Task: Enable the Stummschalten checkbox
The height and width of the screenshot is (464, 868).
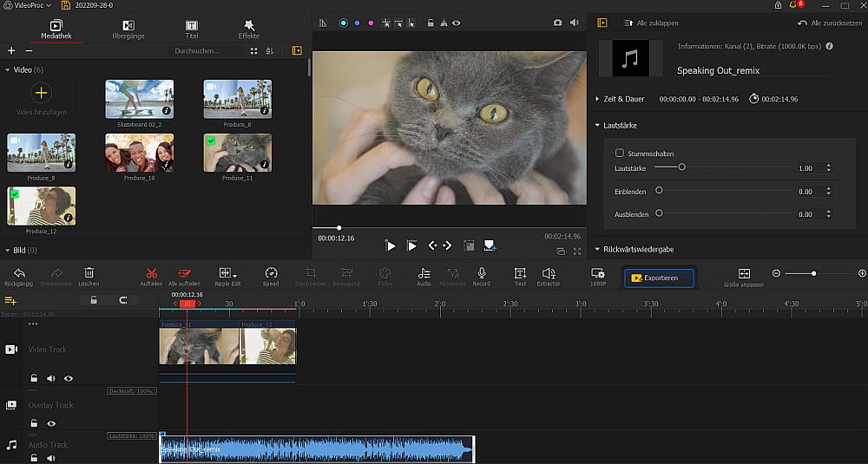Action: (619, 154)
